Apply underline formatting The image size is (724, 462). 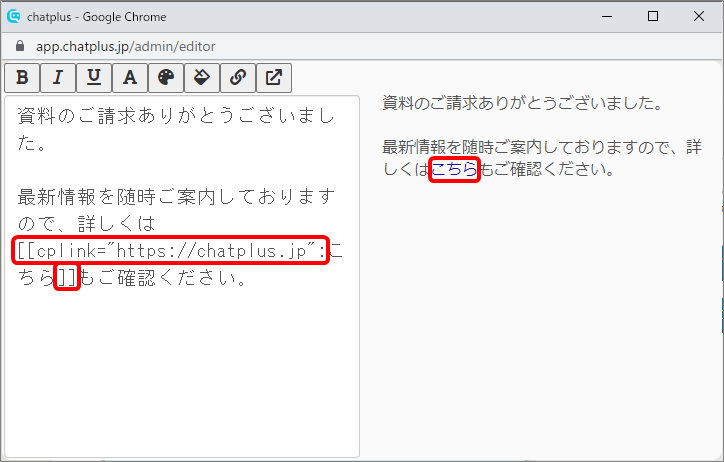(x=94, y=78)
